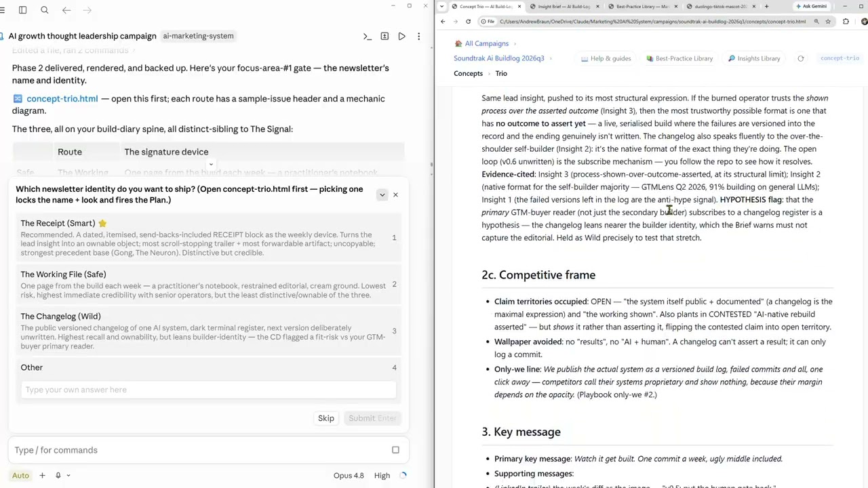Expand the microphone options chevron
This screenshot has width=868, height=488.
click(x=68, y=475)
